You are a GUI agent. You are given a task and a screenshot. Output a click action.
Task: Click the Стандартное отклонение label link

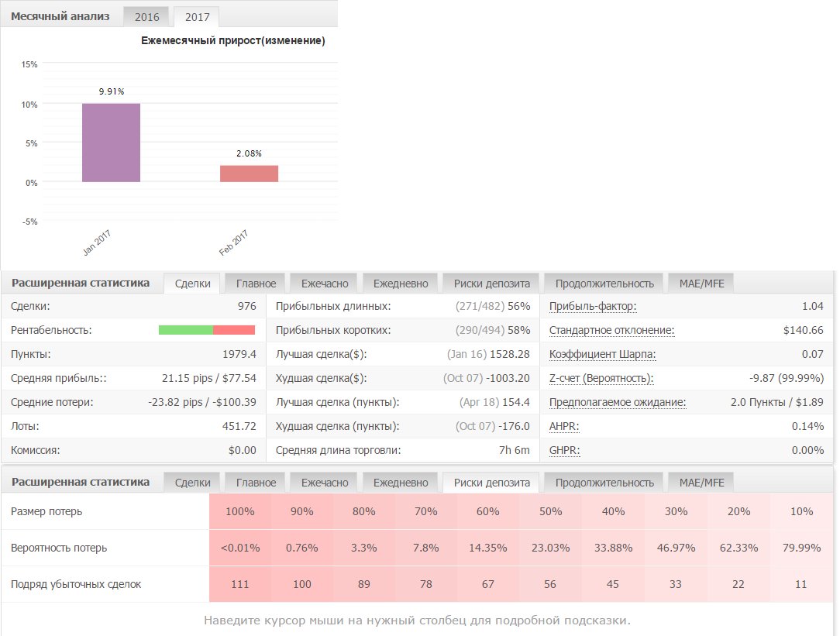(611, 330)
